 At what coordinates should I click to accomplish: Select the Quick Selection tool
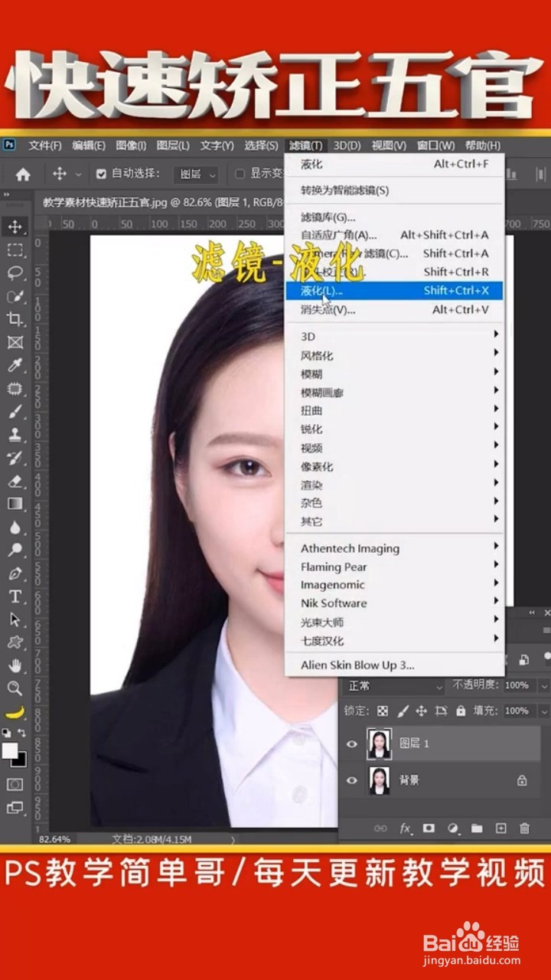click(15, 296)
